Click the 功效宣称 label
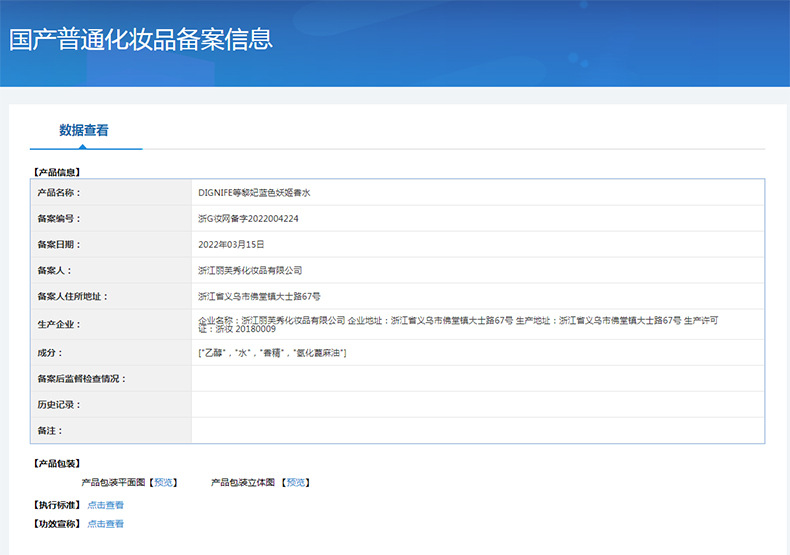The width and height of the screenshot is (790, 555). 56,524
